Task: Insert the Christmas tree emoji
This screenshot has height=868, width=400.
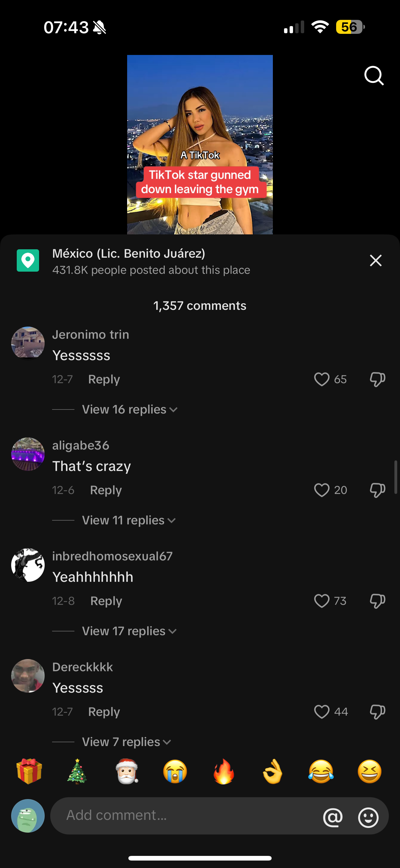Action: tap(78, 771)
